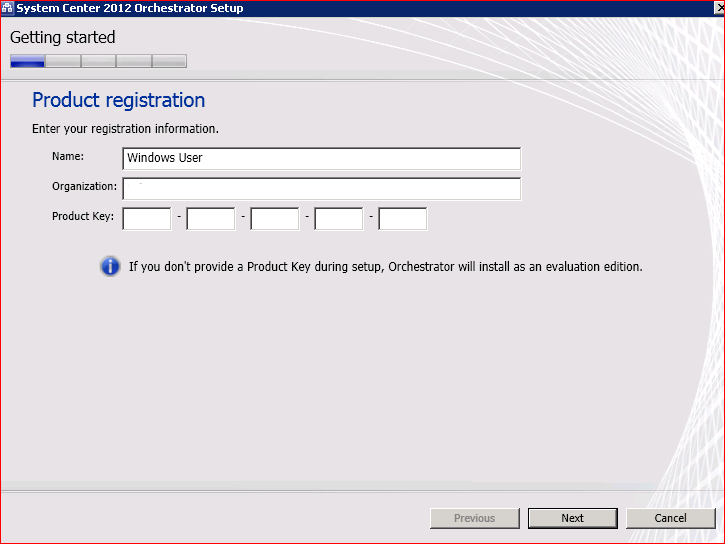Click the Cancel button
Image resolution: width=725 pixels, height=544 pixels.
[x=670, y=518]
